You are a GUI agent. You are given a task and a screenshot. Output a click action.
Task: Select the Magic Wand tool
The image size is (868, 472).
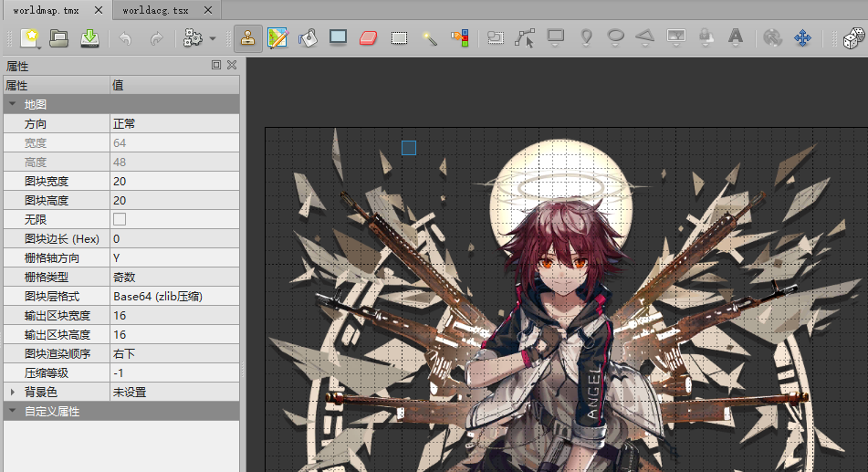click(x=429, y=38)
